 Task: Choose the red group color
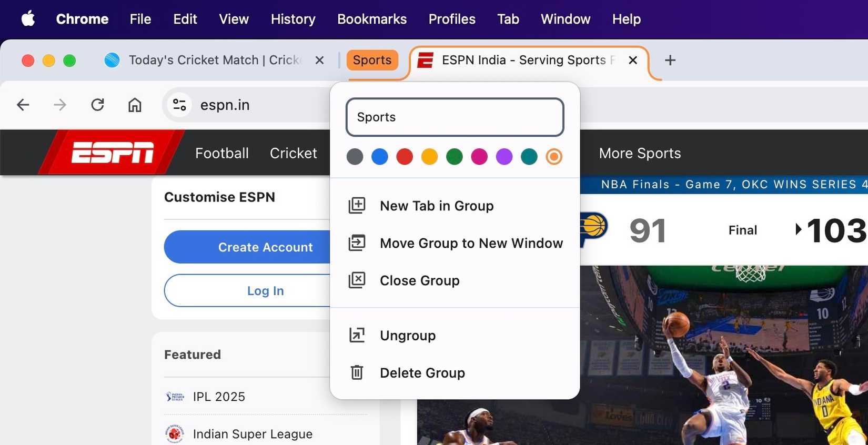(405, 156)
